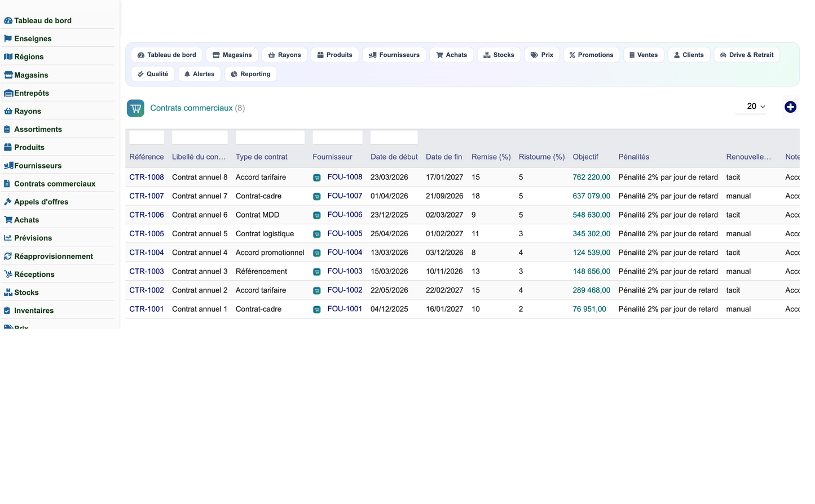815x504 pixels.
Task: Click the Fournisseur filter input field
Action: coord(337,138)
